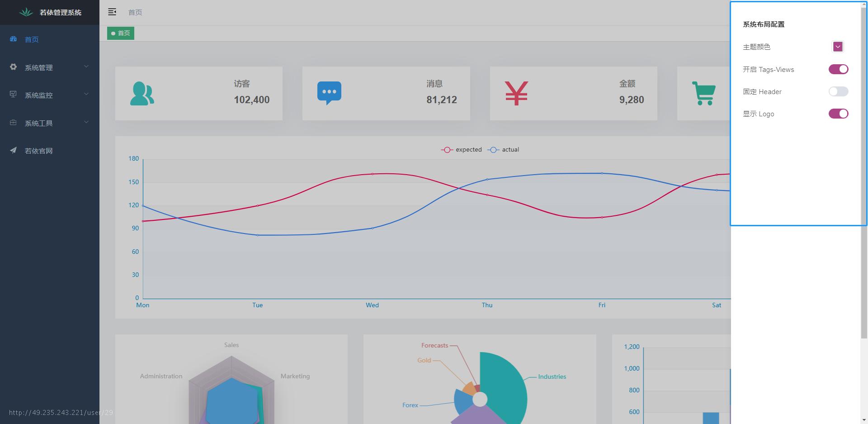Click the 首页 dashboard icon in sidebar

point(13,39)
